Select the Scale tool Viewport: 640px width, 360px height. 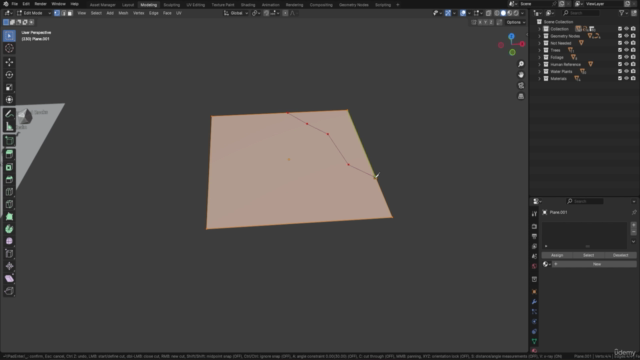[x=9, y=87]
